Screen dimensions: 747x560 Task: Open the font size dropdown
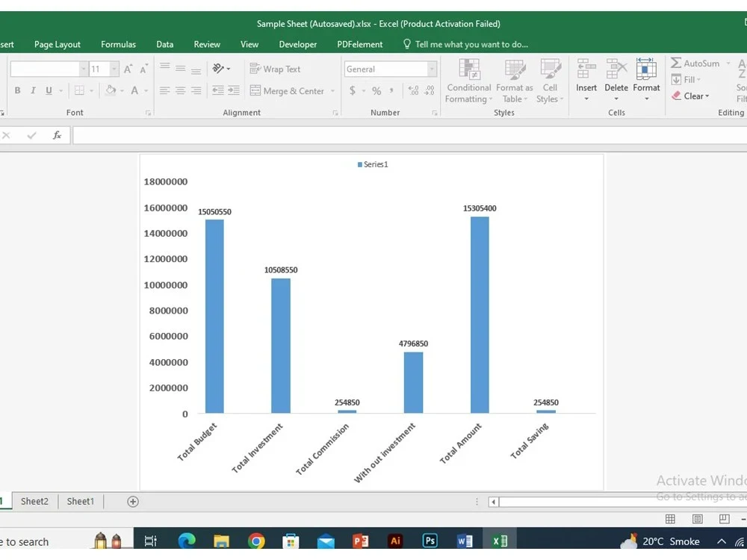pos(114,69)
